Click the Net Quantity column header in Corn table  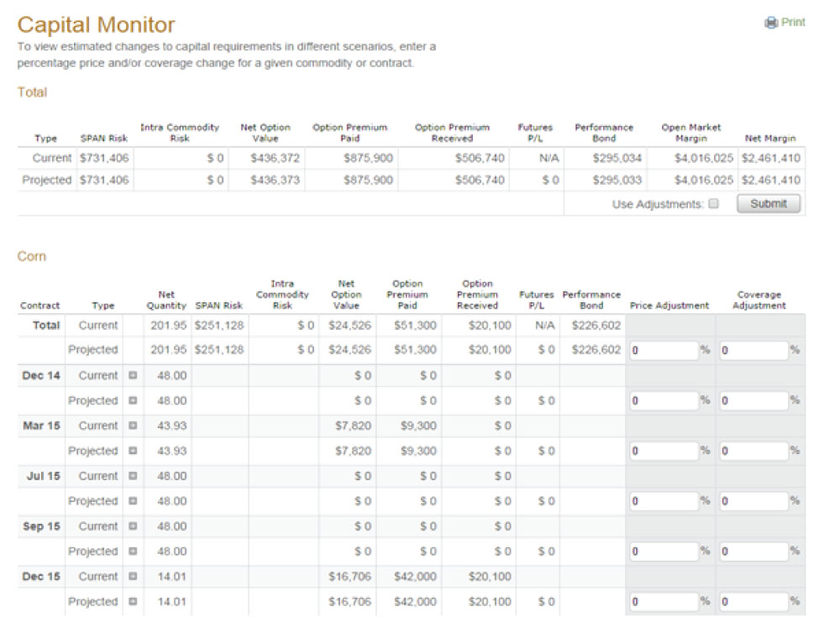(x=166, y=300)
